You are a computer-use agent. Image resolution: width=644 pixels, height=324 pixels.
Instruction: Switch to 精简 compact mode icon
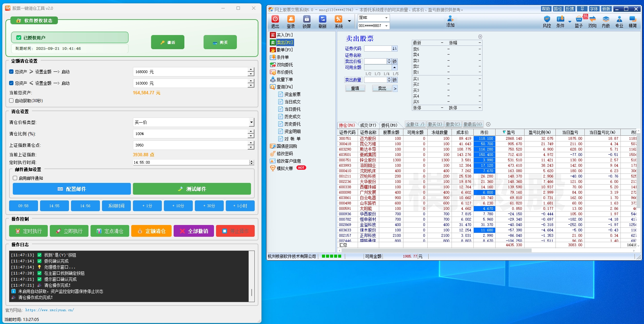[633, 22]
